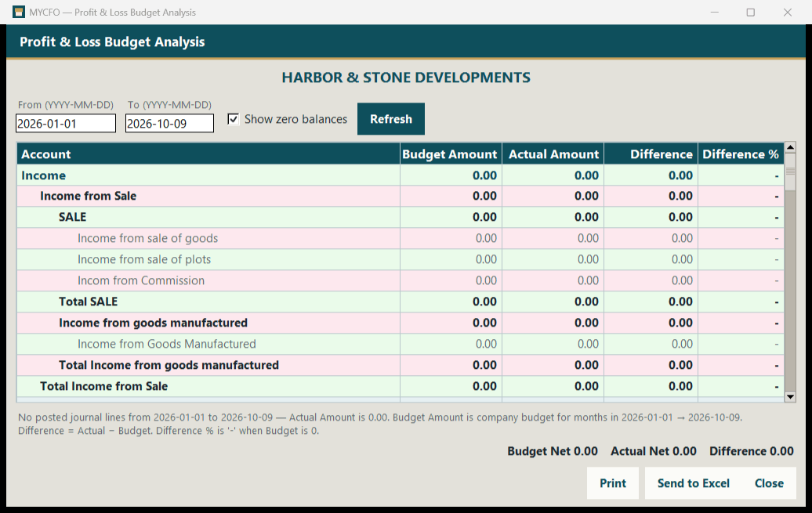812x513 pixels.
Task: Click the Refresh button
Action: click(x=391, y=119)
